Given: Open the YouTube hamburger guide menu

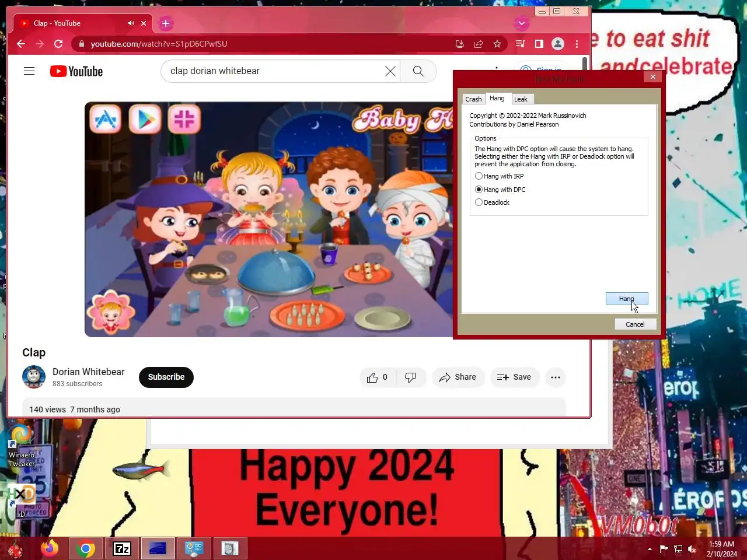Looking at the screenshot, I should [29, 71].
